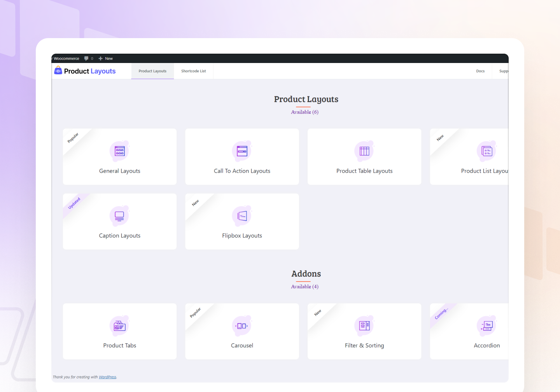
Task: Click New in the admin bar
Action: (x=109, y=58)
